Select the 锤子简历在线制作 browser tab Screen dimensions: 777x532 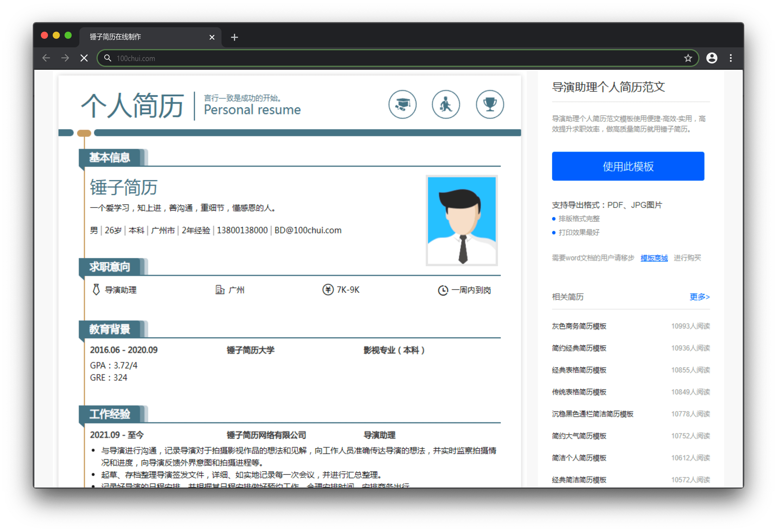(x=150, y=37)
